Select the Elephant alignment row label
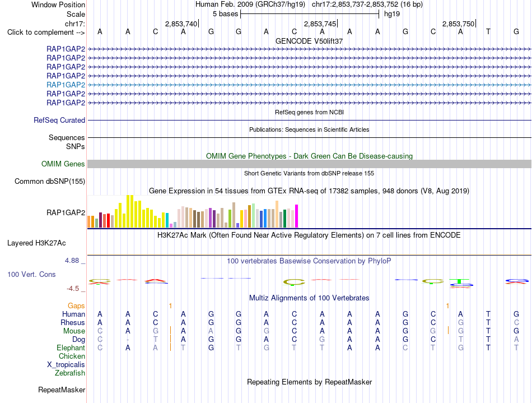The height and width of the screenshot is (403, 532). click(71, 348)
